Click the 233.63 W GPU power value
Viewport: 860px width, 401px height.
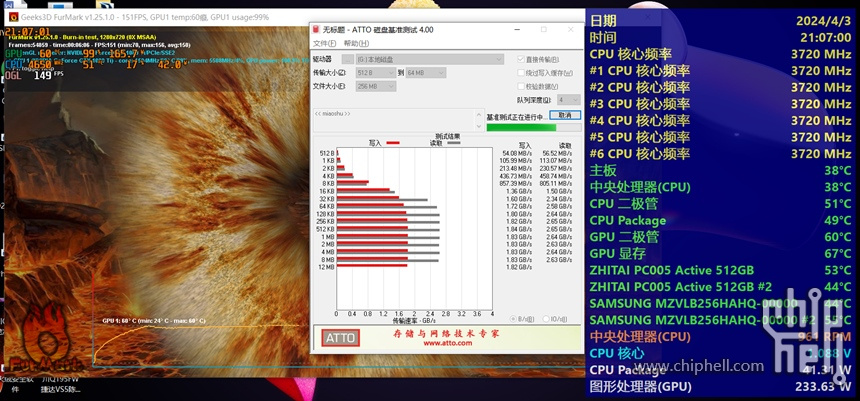tap(823, 387)
